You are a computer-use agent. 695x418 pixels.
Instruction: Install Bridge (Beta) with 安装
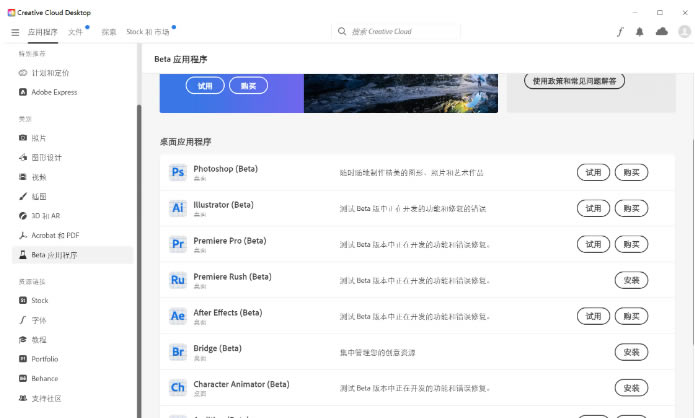[631, 352]
